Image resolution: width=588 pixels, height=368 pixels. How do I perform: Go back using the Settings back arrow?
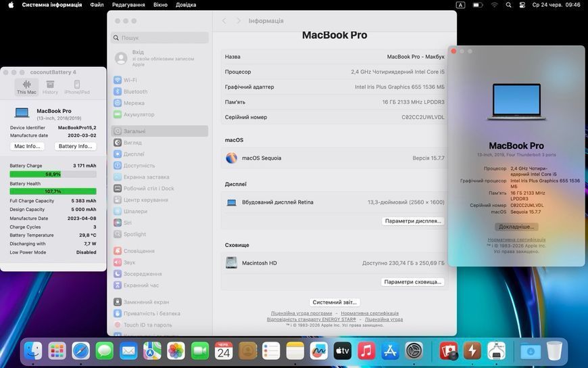(224, 21)
